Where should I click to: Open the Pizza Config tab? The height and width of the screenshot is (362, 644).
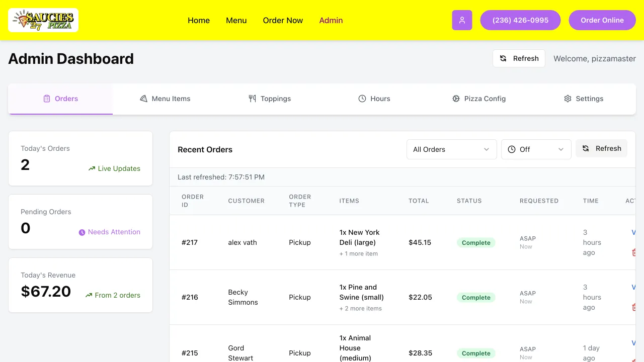pos(478,99)
